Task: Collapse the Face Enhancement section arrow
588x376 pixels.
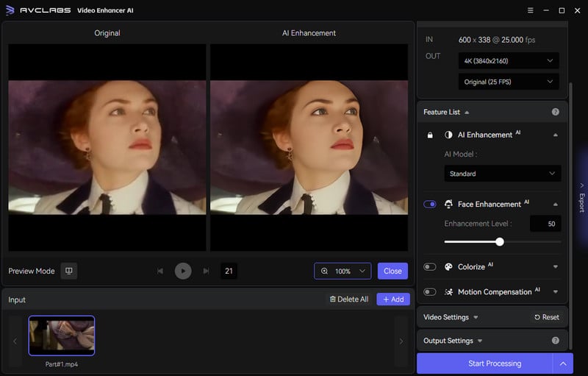Action: tap(556, 204)
